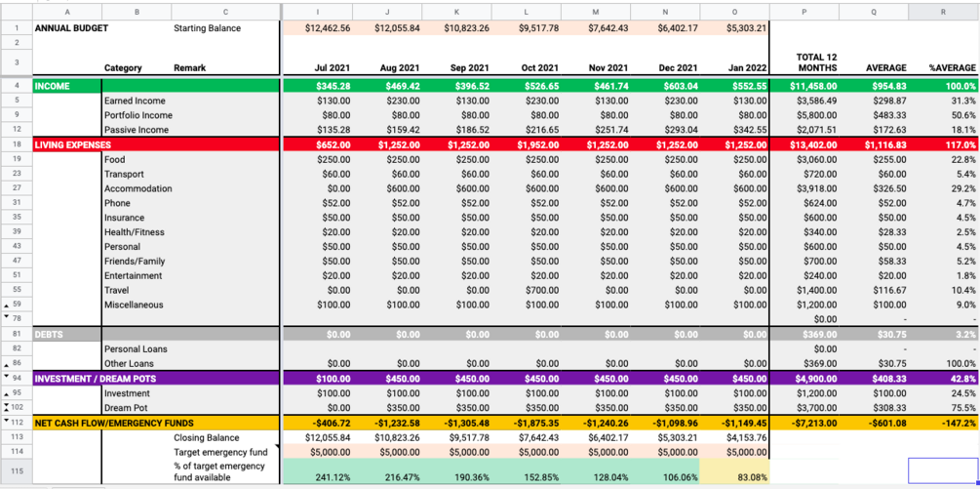Select column R header
Image resolution: width=980 pixels, height=489 pixels.
click(943, 12)
